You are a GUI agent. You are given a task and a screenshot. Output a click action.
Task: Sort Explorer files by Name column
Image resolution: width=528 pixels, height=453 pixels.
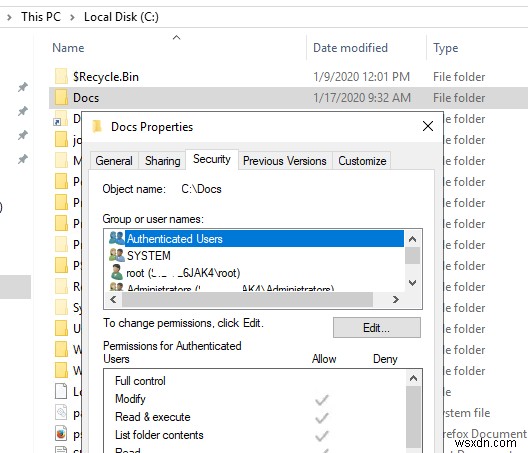68,48
